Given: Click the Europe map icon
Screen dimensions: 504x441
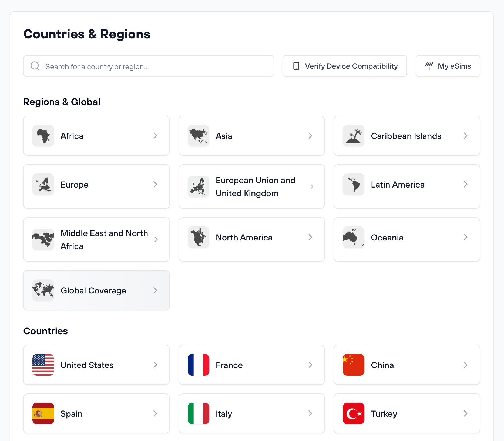Looking at the screenshot, I should tap(43, 184).
